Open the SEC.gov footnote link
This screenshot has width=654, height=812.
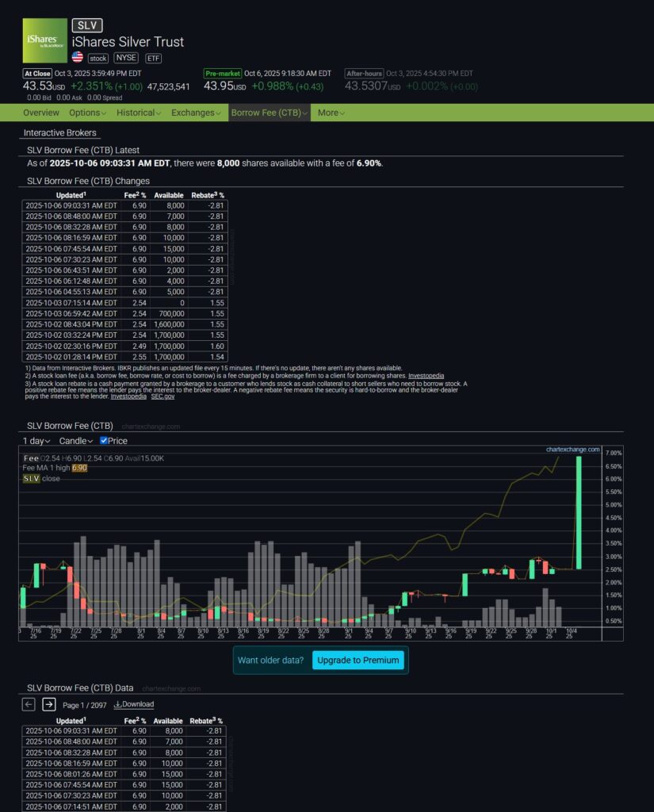coord(163,396)
